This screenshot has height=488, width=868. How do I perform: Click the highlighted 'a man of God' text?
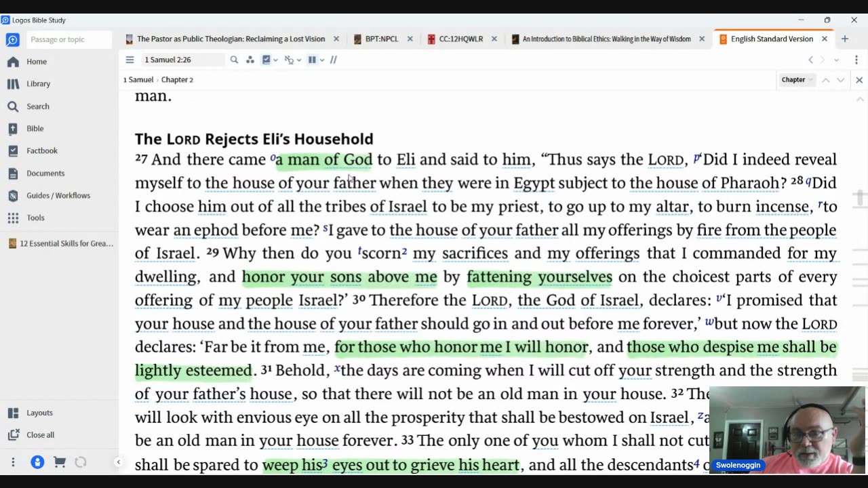pos(324,160)
